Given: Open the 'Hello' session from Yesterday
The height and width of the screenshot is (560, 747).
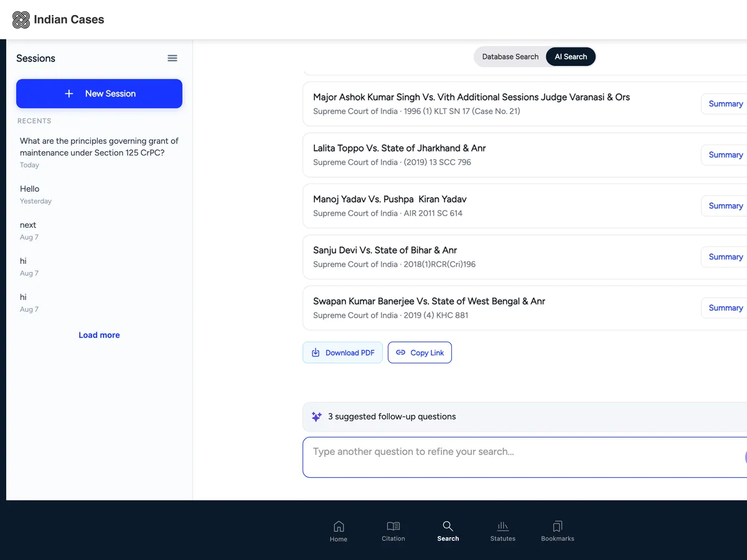Looking at the screenshot, I should [x=99, y=194].
